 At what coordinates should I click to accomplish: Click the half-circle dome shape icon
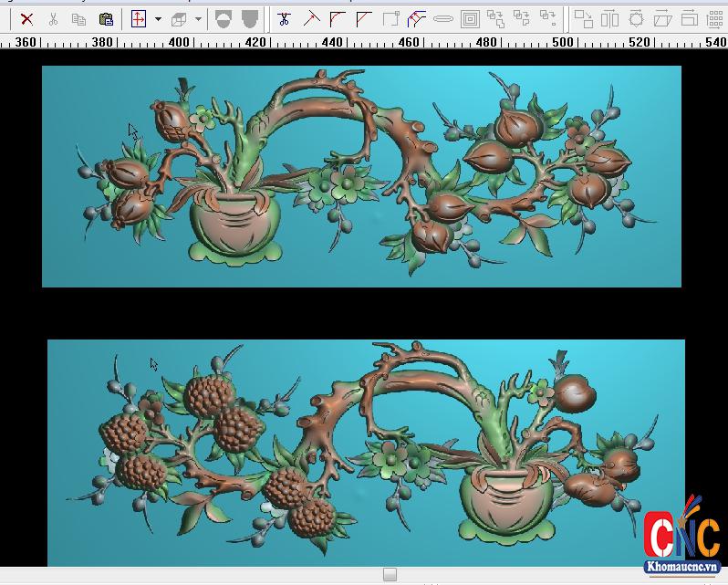(223, 18)
